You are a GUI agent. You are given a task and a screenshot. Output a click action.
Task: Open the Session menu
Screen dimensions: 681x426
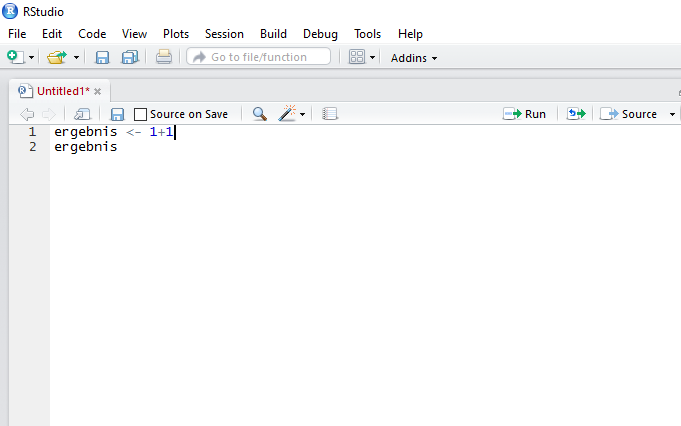tap(224, 34)
